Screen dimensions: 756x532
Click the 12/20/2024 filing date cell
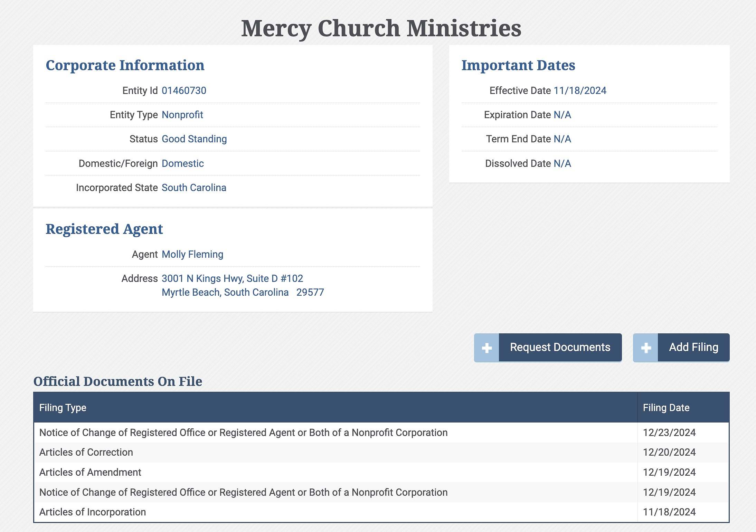click(669, 452)
